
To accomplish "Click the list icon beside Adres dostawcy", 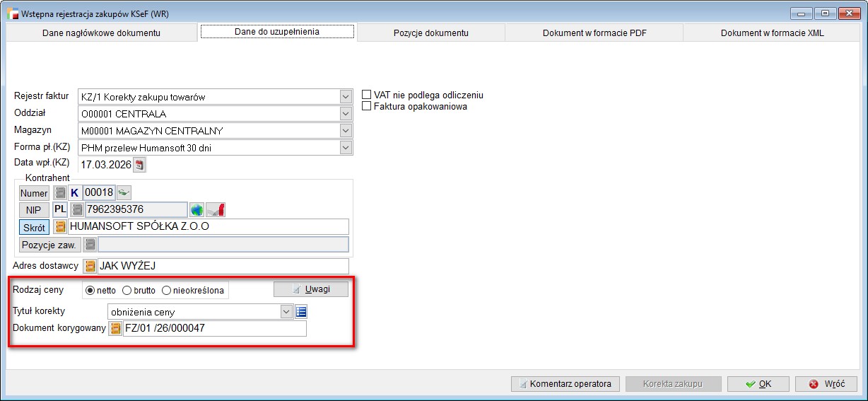I will pyautogui.click(x=90, y=267).
